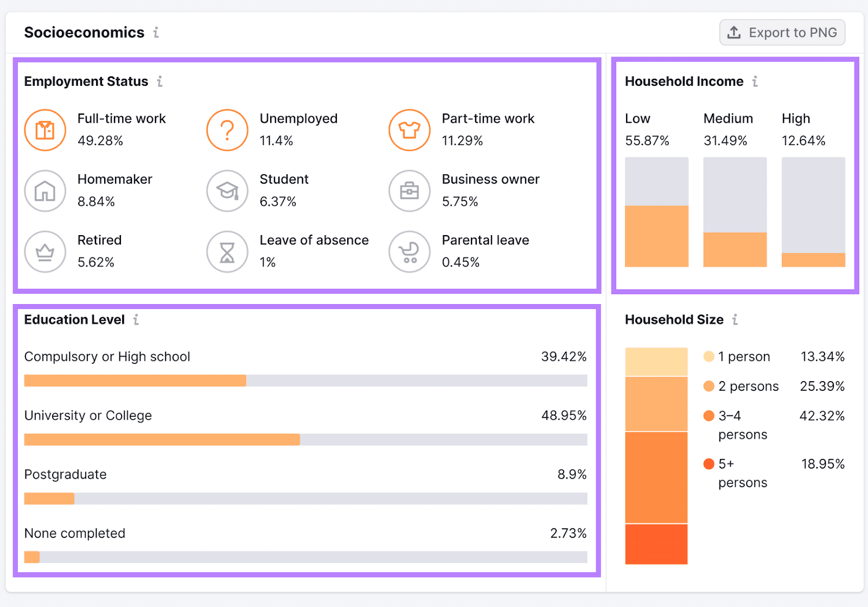Open the Household Income info tooltip

click(x=755, y=81)
